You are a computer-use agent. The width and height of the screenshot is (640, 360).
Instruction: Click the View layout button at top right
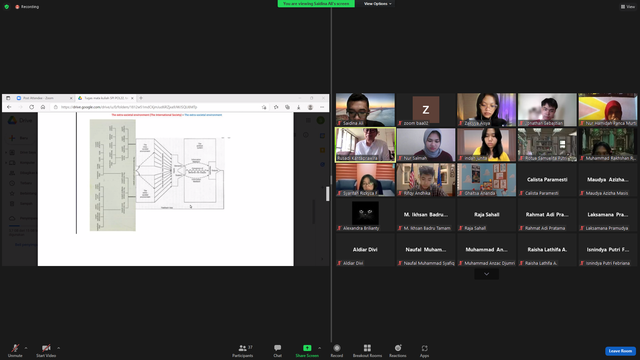pos(628,7)
